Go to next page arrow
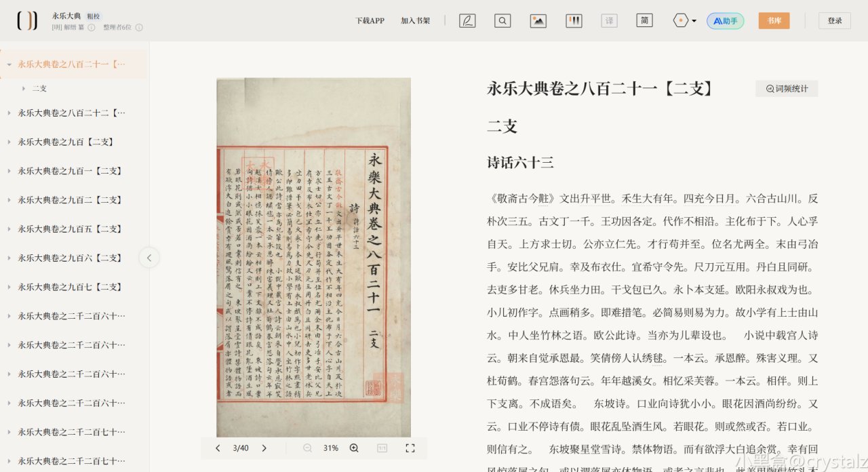 (x=264, y=448)
